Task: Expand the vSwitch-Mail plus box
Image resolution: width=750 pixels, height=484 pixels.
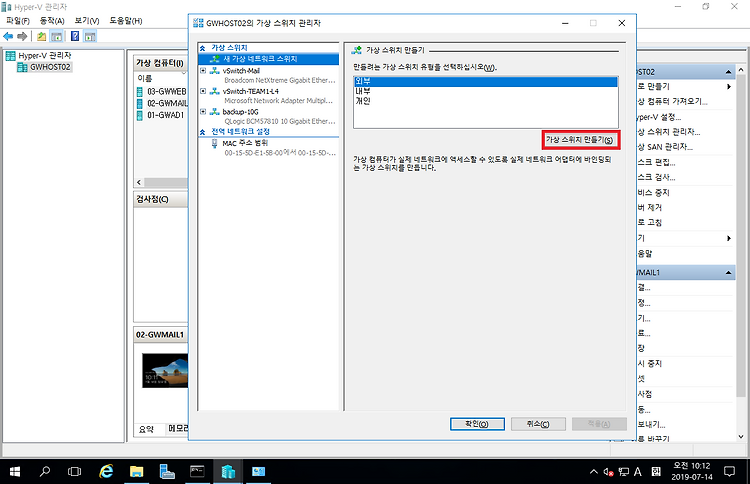Action: (203, 71)
